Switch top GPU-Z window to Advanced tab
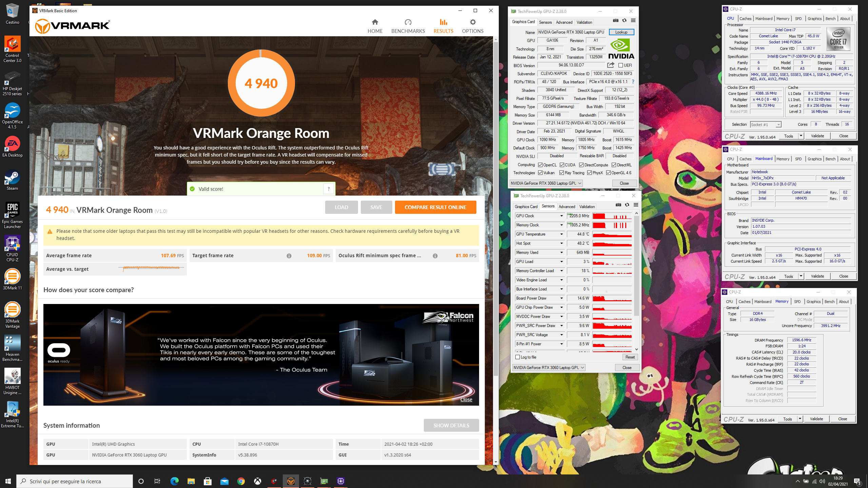The height and width of the screenshot is (488, 868). click(x=564, y=22)
